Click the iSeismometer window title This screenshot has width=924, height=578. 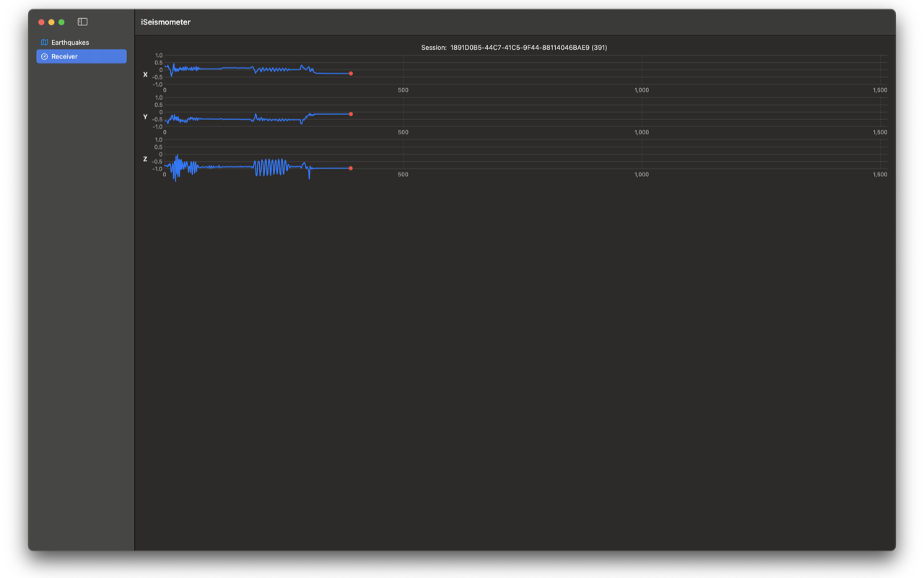tap(165, 22)
